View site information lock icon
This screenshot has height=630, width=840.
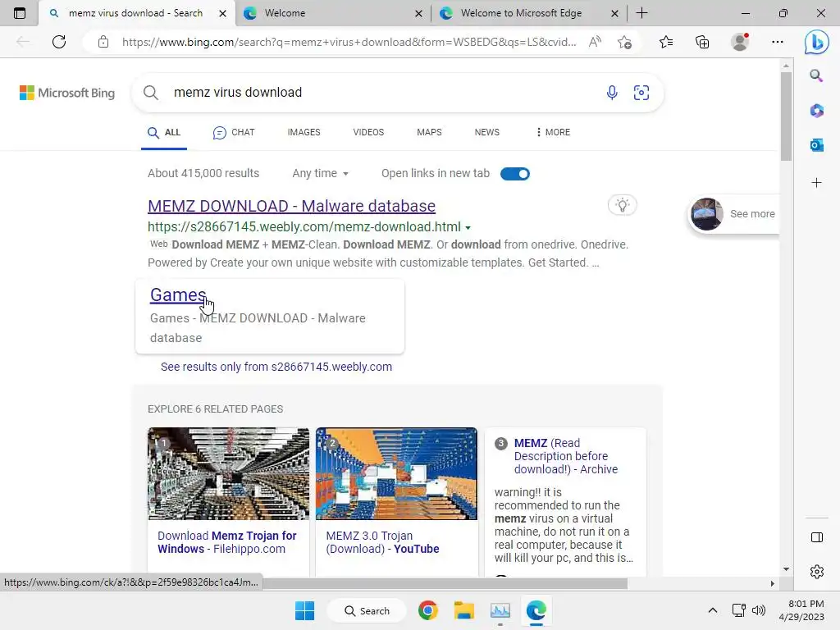pos(103,42)
